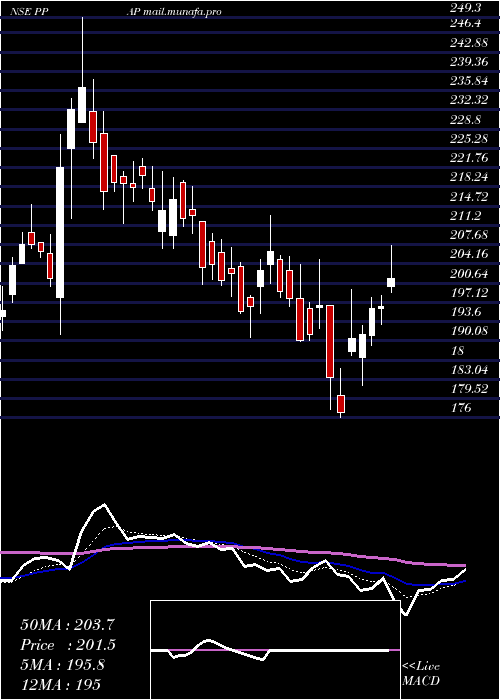Screen dimensions: 500x700
Task: Click the '12MA : 195' readout
Action: (60, 685)
